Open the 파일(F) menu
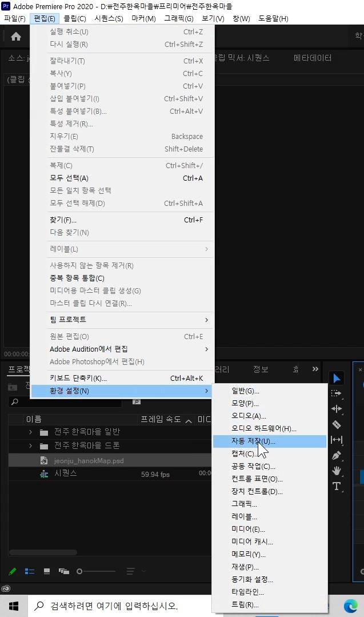The width and height of the screenshot is (364, 617). click(14, 18)
